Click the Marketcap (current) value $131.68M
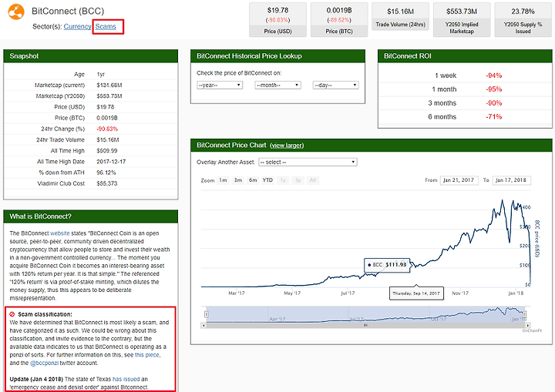The width and height of the screenshot is (555, 392). point(109,85)
